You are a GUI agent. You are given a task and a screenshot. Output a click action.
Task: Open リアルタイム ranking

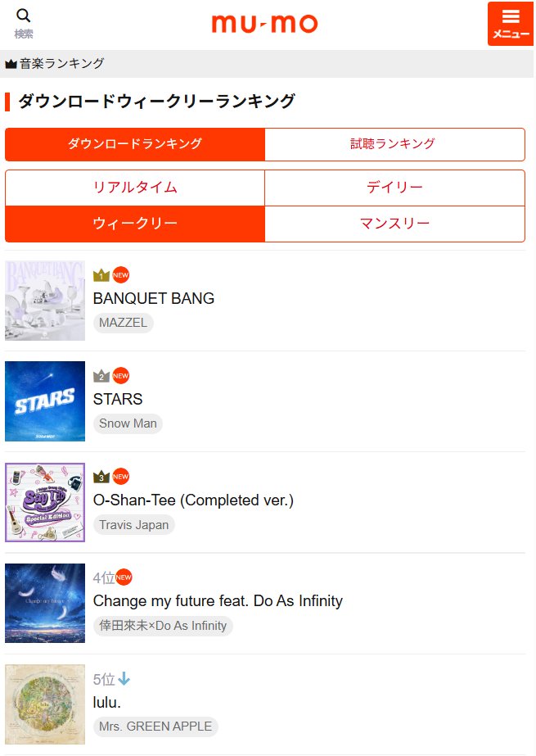pos(135,188)
